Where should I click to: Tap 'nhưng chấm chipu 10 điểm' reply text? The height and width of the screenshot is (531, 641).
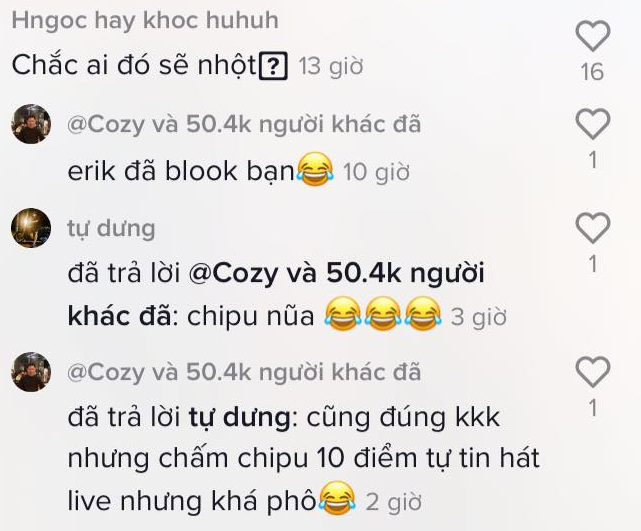click(242, 459)
